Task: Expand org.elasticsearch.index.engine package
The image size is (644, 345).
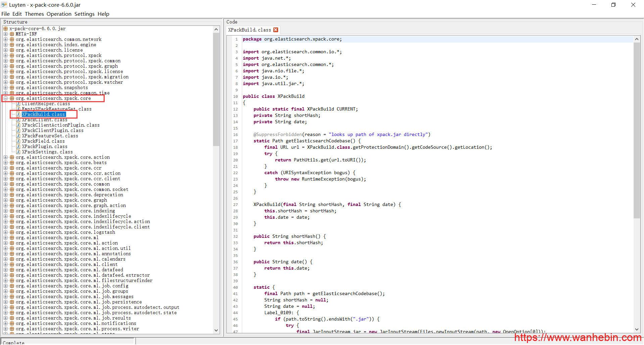Action: [x=6, y=45]
